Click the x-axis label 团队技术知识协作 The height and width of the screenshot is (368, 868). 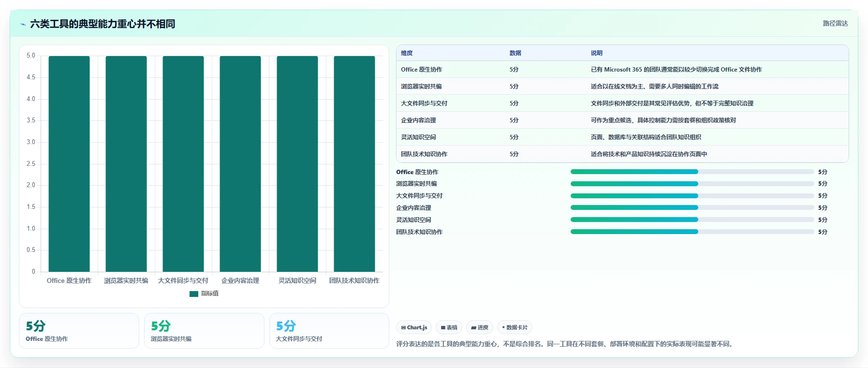[354, 280]
